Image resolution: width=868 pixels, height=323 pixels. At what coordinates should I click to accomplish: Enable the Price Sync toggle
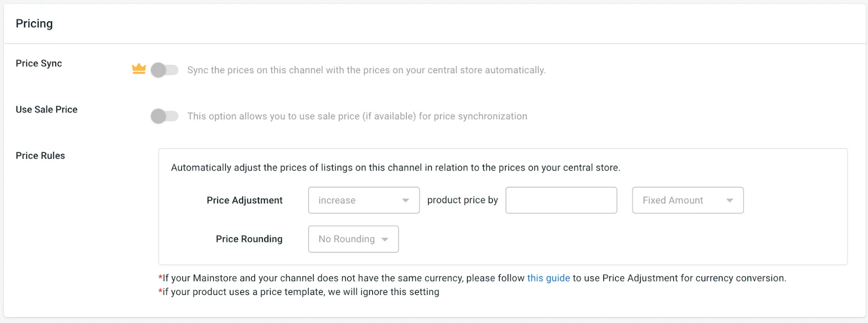pos(164,70)
